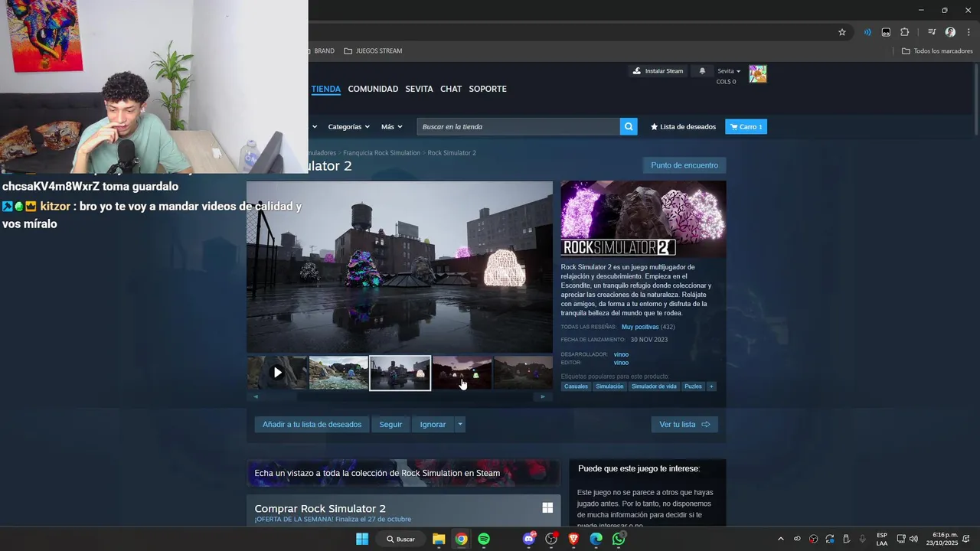The image size is (980, 551).
Task: Click the Seguir button
Action: click(x=390, y=424)
